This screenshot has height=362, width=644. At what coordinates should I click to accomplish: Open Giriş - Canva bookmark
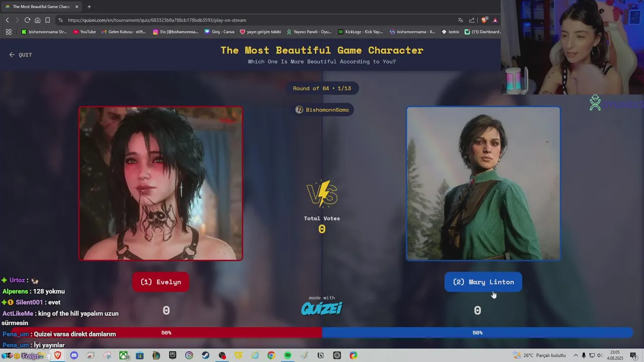click(219, 32)
